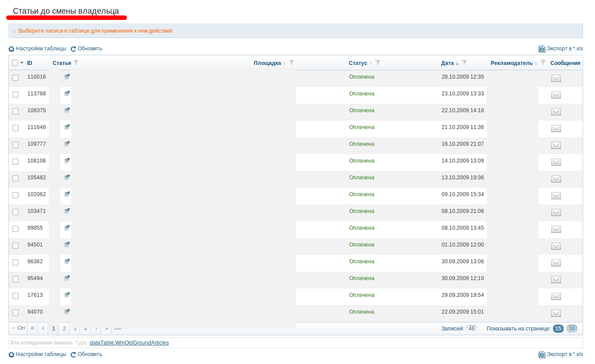This screenshot has height=364, width=595.
Task: Check the box for article 95494
Action: tap(15, 279)
